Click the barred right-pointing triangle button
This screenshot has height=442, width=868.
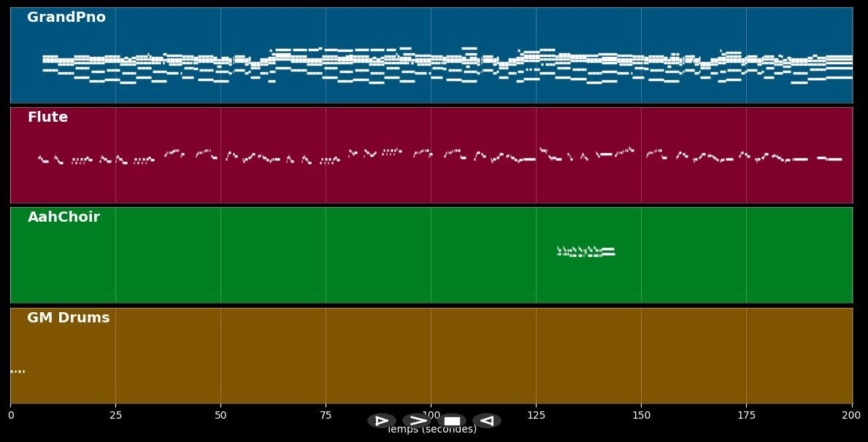click(382, 421)
